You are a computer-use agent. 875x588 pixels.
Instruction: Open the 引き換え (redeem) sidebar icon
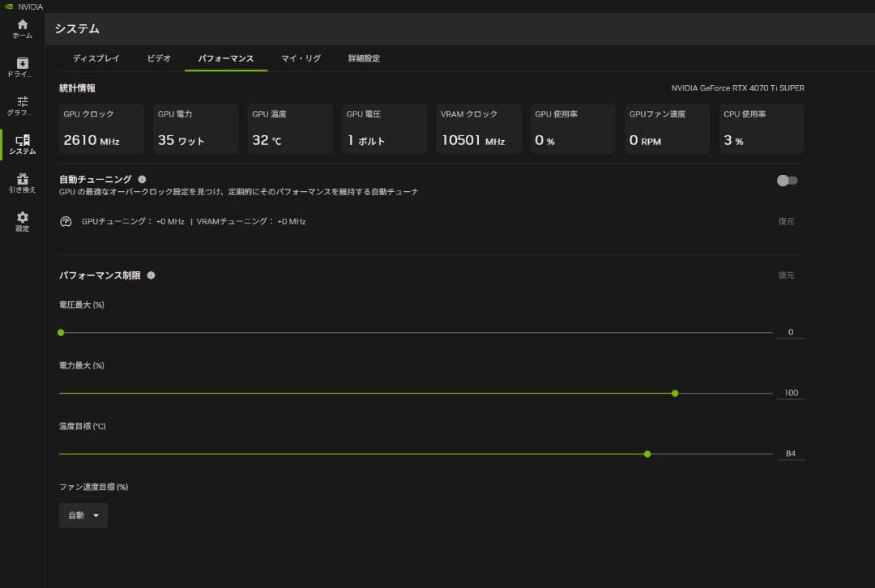[x=22, y=177]
